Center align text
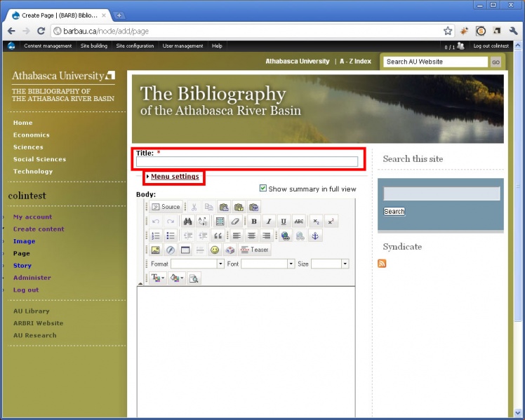The height and width of the screenshot is (420, 525). coord(251,236)
